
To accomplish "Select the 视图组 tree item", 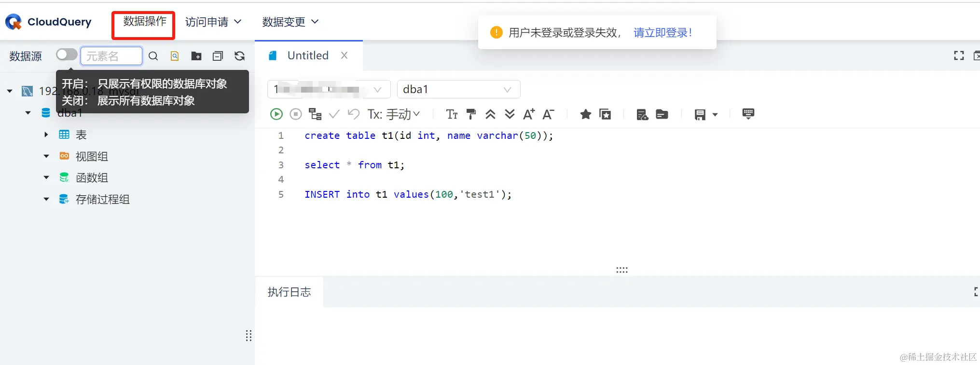I will tap(92, 156).
